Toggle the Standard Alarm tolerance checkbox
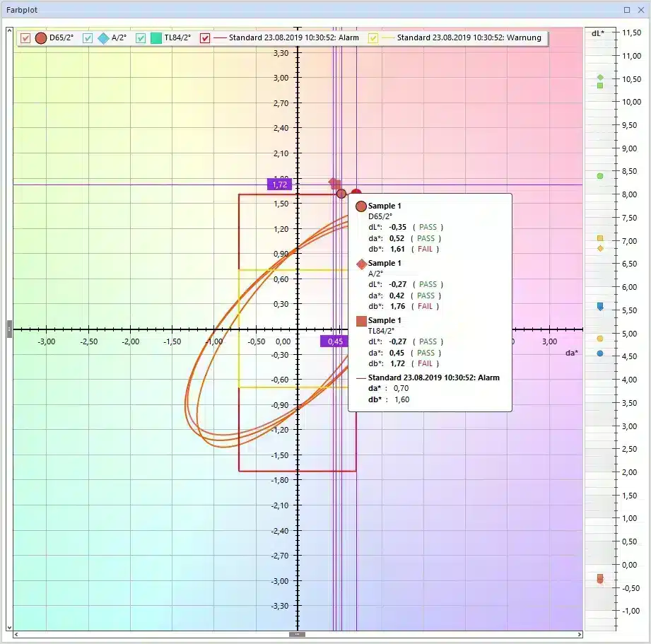This screenshot has width=651, height=644. click(x=205, y=38)
